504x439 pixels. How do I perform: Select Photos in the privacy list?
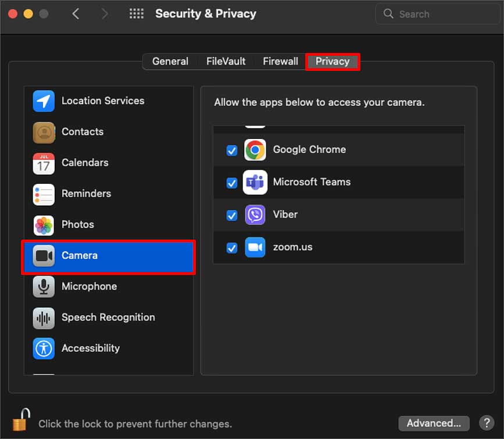109,225
